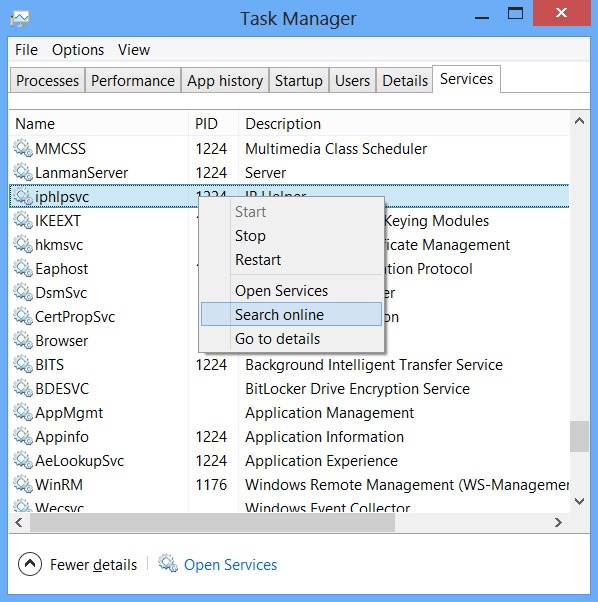Click the DsmSvc service gear icon
The width and height of the screenshot is (598, 602).
pos(23,293)
